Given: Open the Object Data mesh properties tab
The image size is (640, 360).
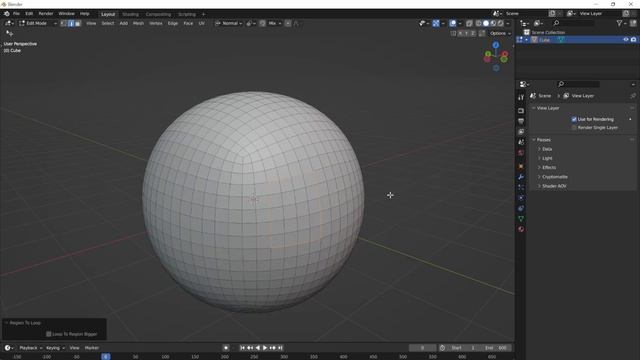Looking at the screenshot, I should tap(521, 219).
